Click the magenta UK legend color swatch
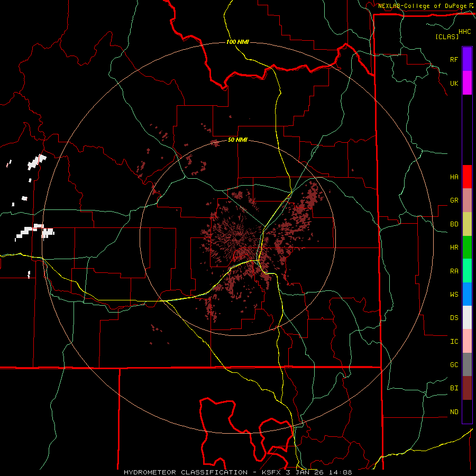 [x=467, y=83]
